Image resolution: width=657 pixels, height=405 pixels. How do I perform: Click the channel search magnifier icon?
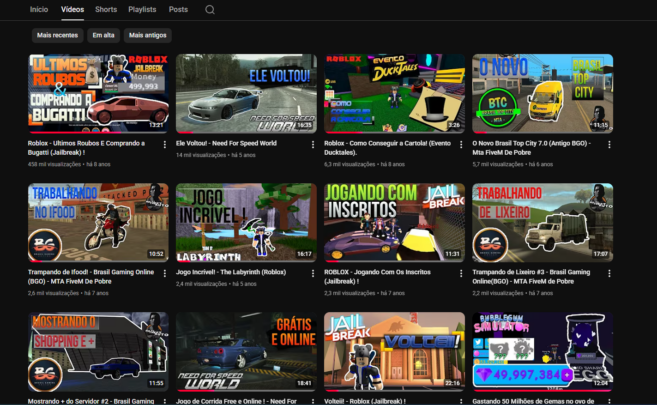coord(210,10)
